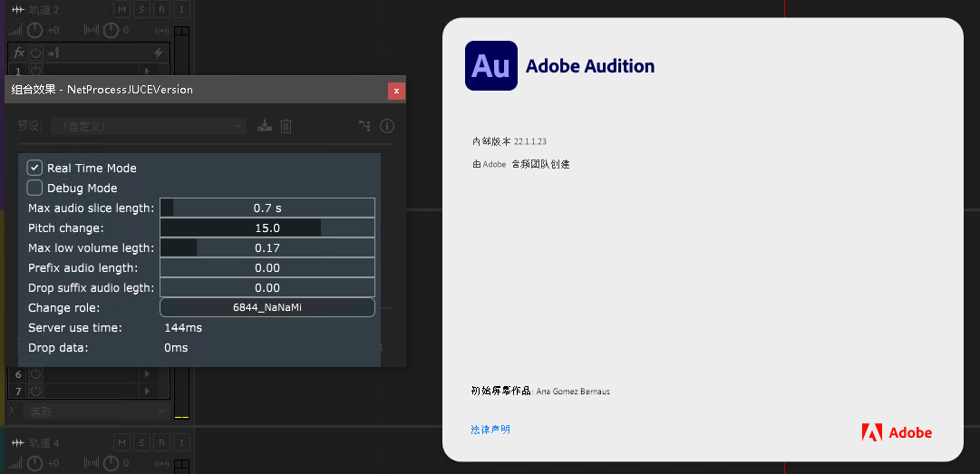Click the fx pre/post fader icon

53,53
